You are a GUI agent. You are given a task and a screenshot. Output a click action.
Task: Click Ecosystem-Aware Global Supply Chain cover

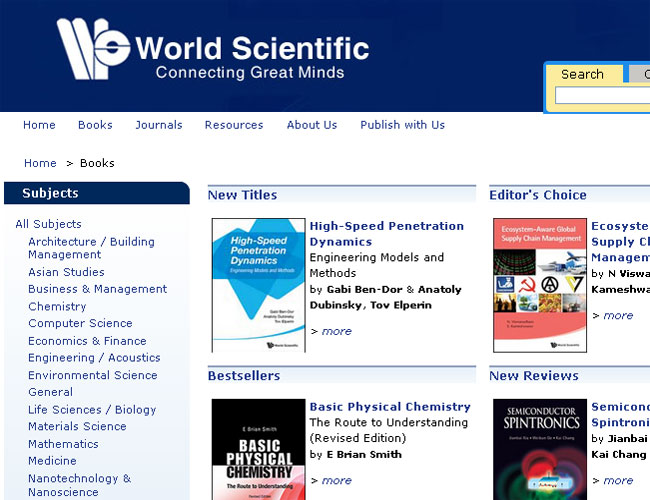tap(540, 285)
